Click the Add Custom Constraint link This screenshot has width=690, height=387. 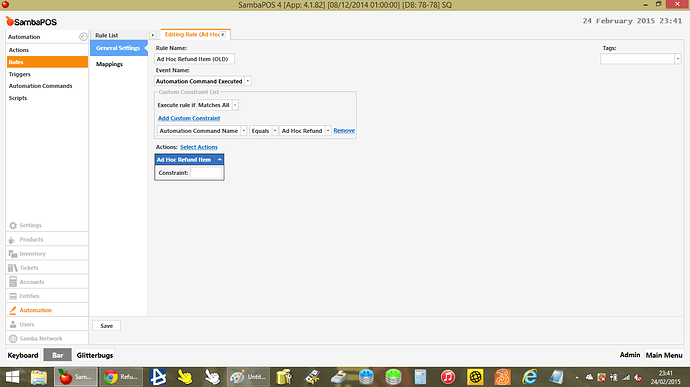pos(189,118)
